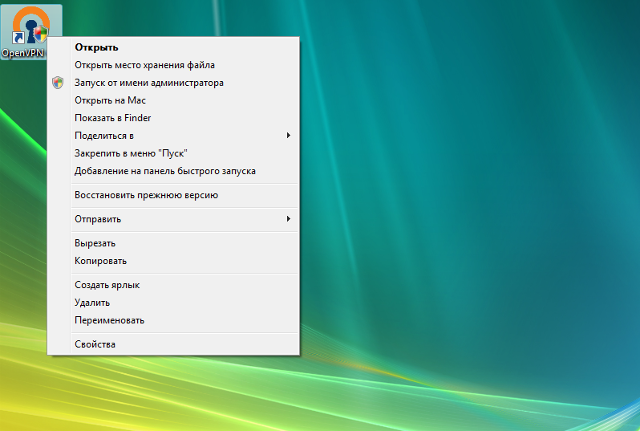This screenshot has width=640, height=431.
Task: Click Добавление на панель быстрого запуска
Action: [164, 171]
